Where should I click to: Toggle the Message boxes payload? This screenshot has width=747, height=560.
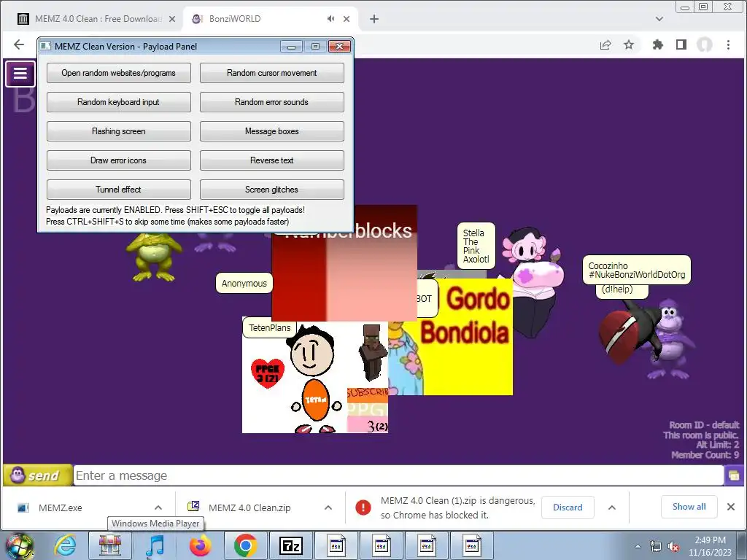[271, 131]
